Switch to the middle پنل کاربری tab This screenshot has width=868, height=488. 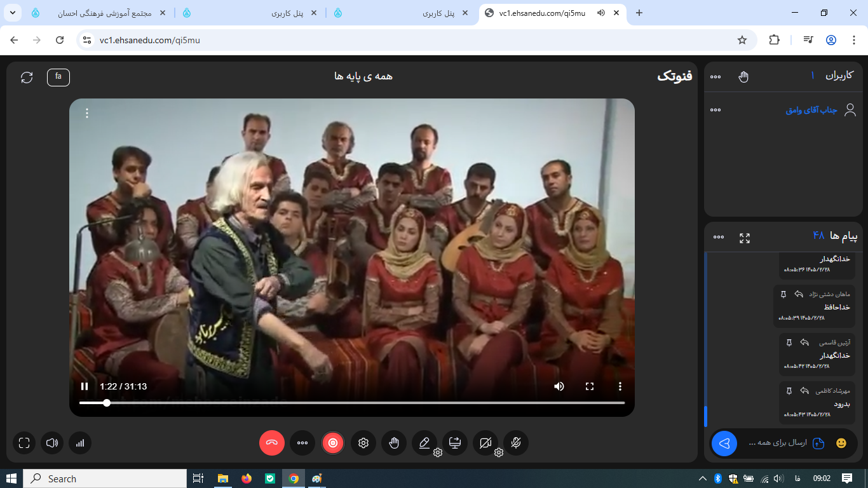pos(249,13)
